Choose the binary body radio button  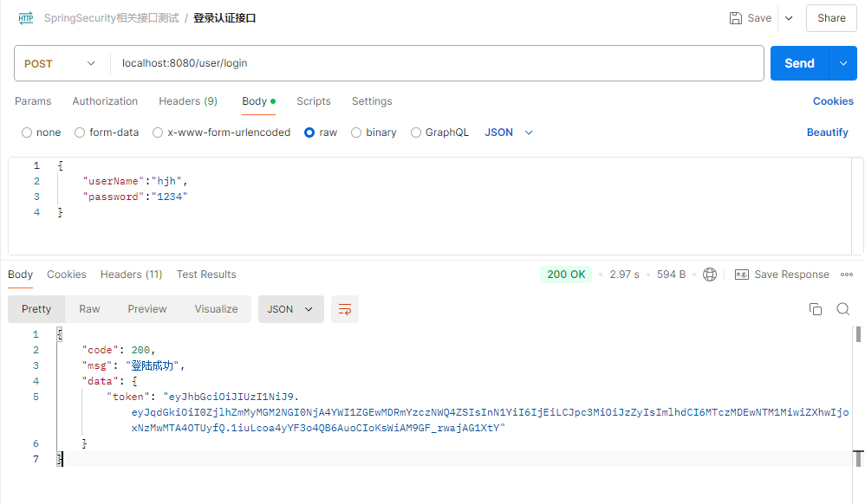click(x=356, y=132)
